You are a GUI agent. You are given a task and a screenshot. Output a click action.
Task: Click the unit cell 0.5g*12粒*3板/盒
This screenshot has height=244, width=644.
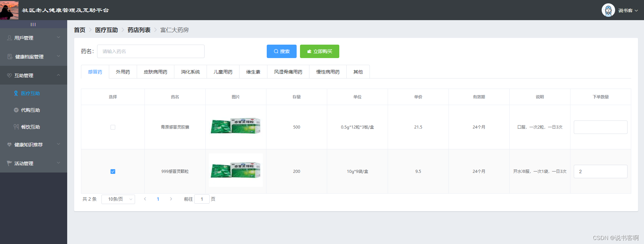[357, 127]
